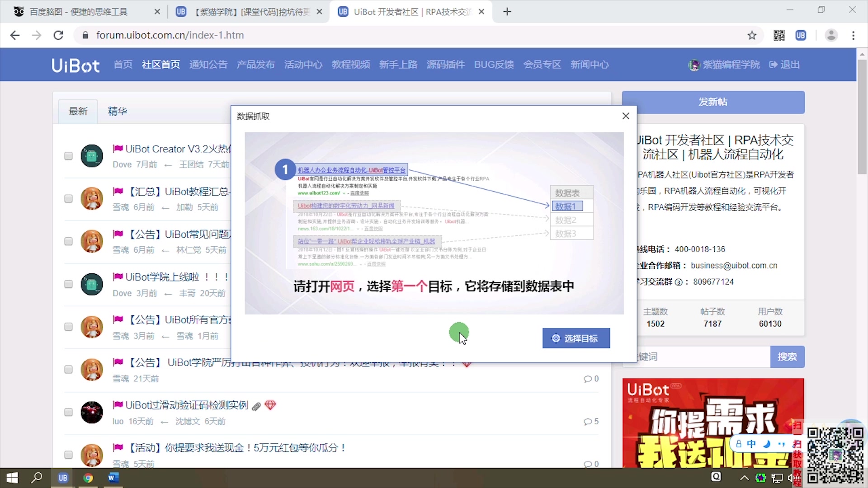Open Dove's avatar on UiBot Creator V3.2 post
Image resolution: width=868 pixels, height=488 pixels.
click(x=92, y=156)
